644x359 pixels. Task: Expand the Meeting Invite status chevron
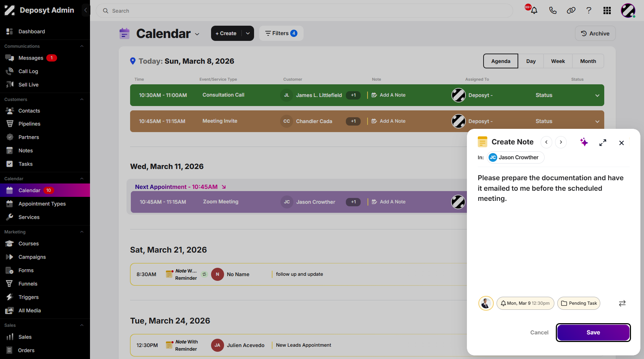click(597, 122)
